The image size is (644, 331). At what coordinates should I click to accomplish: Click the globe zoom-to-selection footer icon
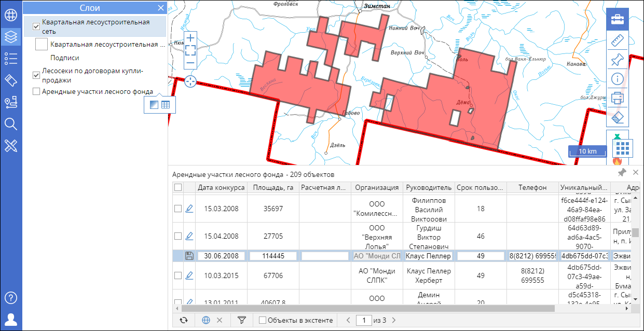tap(206, 320)
